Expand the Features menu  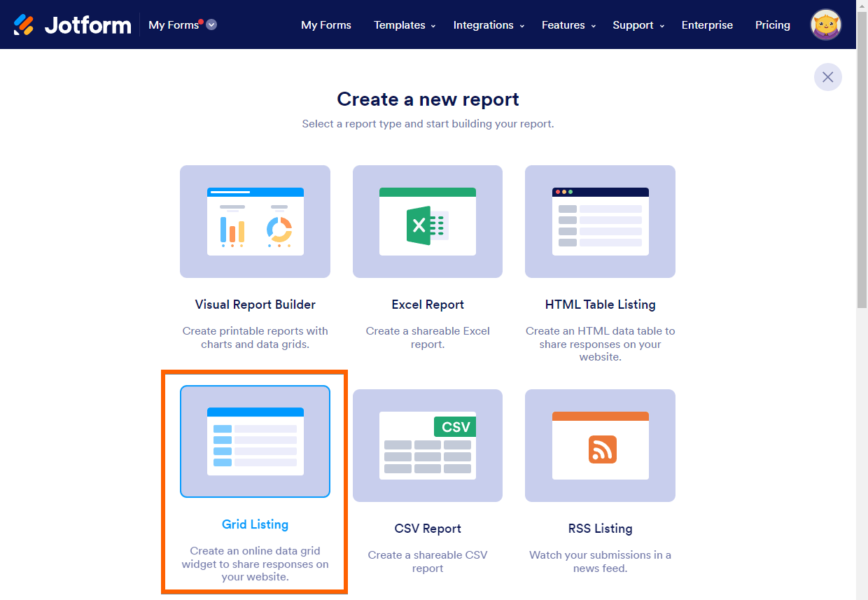[x=568, y=25]
